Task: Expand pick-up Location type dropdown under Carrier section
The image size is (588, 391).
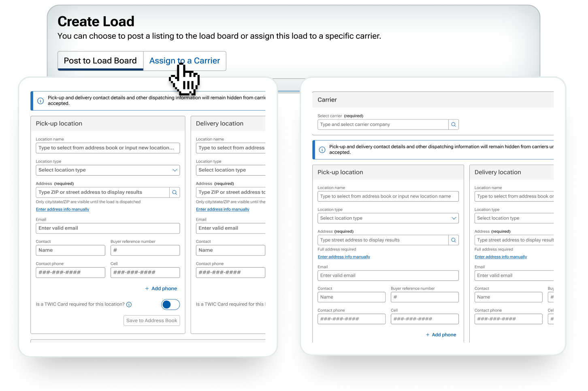Action: [x=388, y=218]
